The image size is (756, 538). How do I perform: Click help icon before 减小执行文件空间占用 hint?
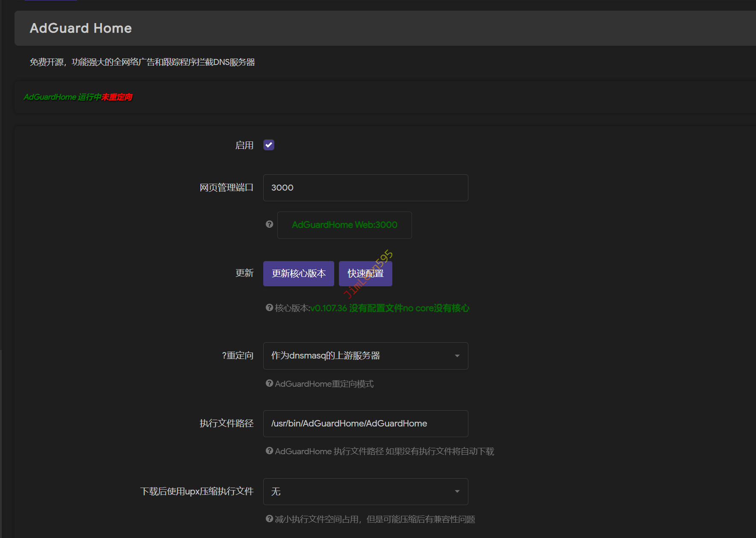(x=269, y=519)
